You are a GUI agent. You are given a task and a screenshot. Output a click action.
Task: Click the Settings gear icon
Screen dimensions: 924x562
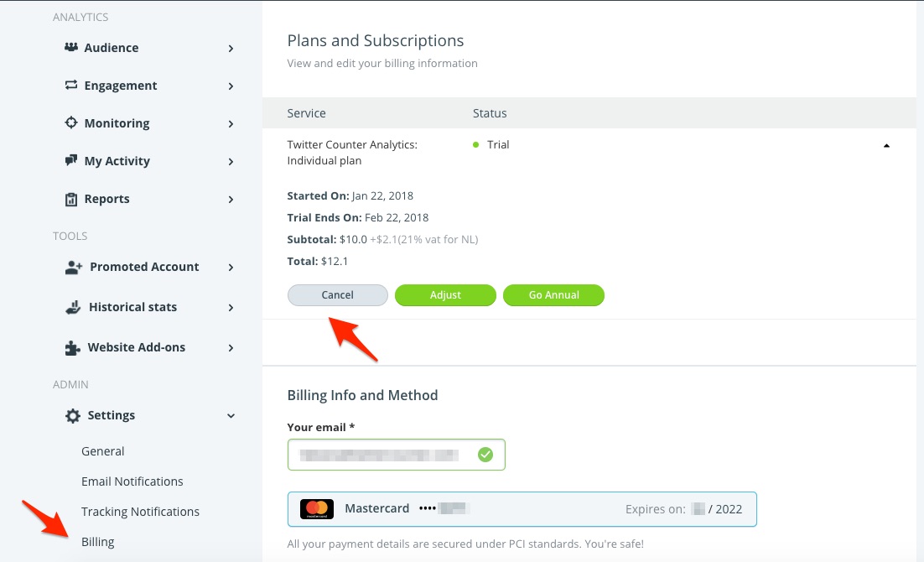pos(72,416)
